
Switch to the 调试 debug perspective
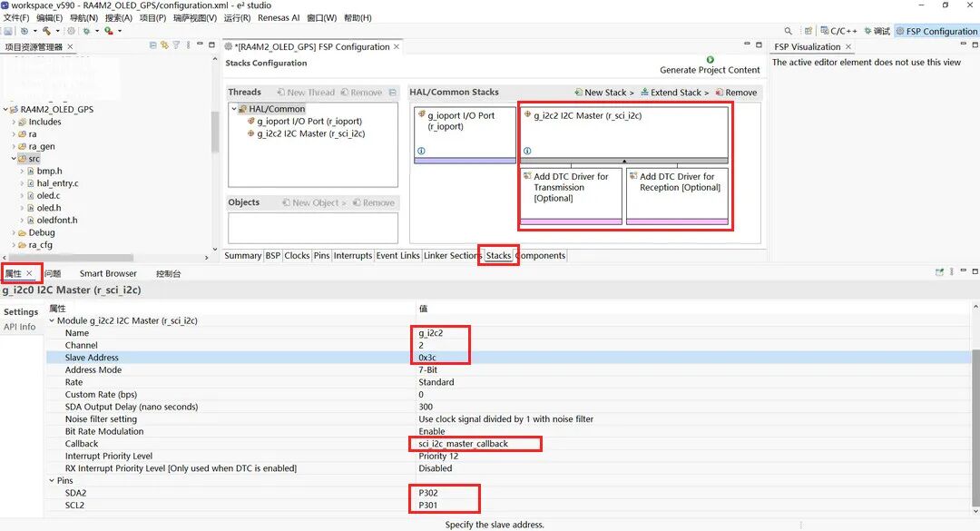[877, 31]
